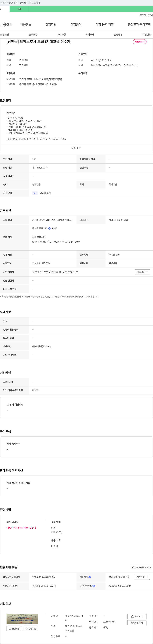Select (준)고령자(50세이상) preference value
The image size is (153, 644).
42,346
